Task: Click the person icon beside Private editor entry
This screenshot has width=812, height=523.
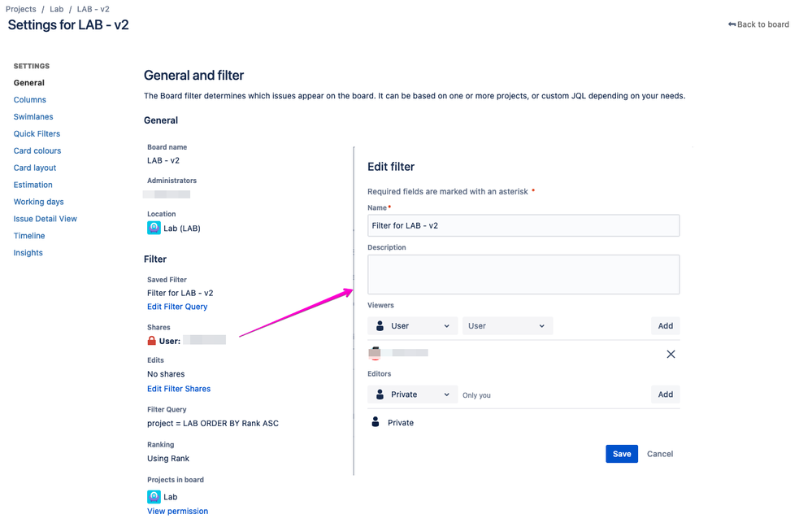Action: click(x=376, y=422)
